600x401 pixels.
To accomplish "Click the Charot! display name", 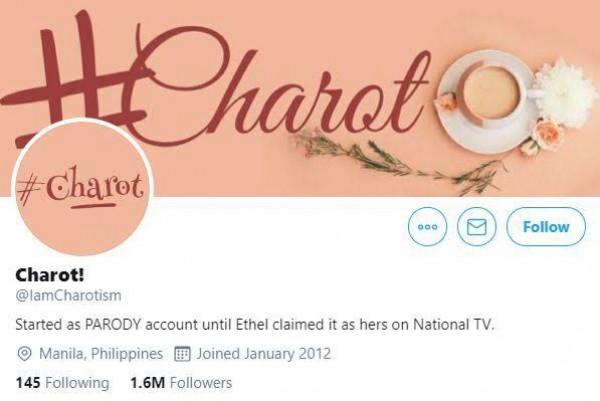I will 50,274.
